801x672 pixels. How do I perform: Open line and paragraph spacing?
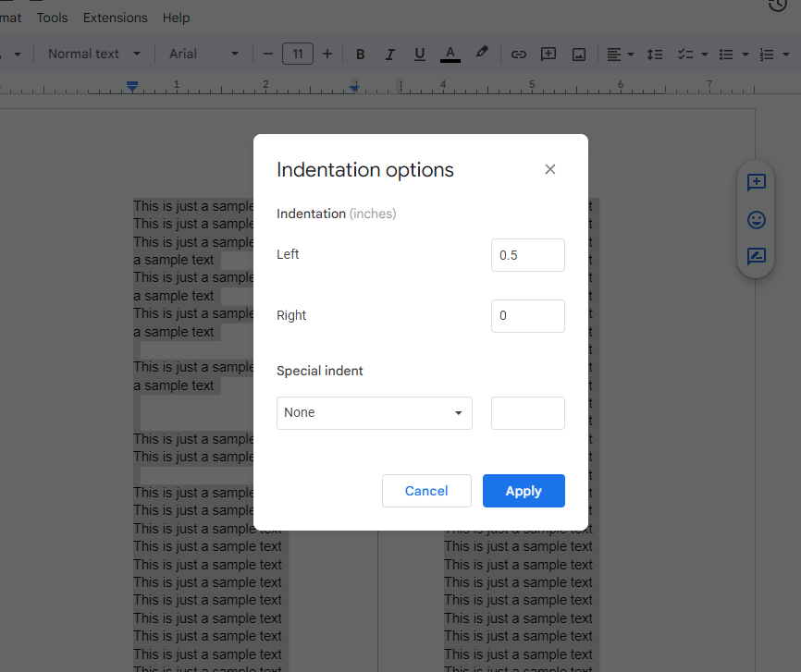[654, 55]
